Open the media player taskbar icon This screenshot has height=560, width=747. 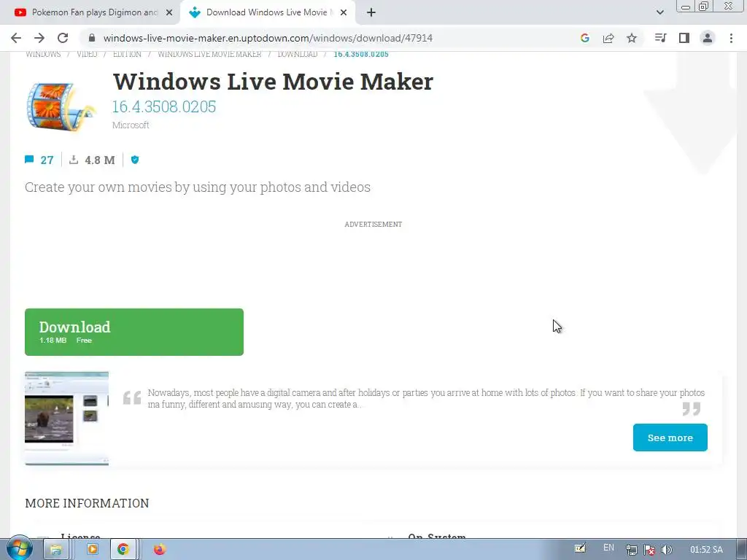click(93, 550)
